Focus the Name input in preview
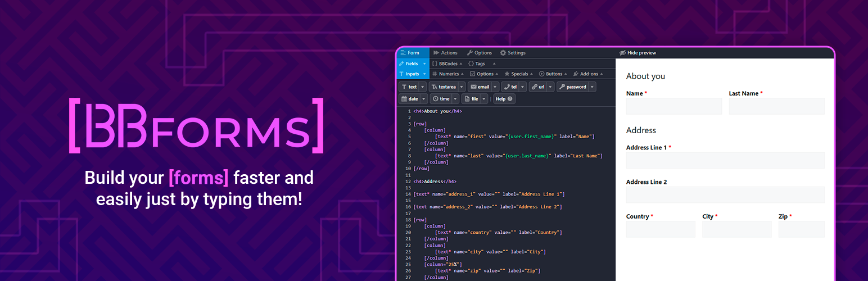 click(x=674, y=106)
